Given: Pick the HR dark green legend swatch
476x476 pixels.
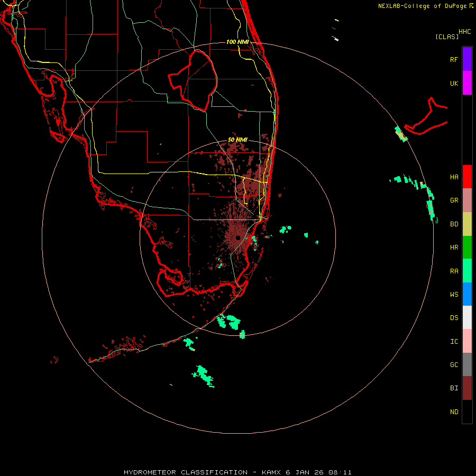Looking at the screenshot, I should coord(467,248).
